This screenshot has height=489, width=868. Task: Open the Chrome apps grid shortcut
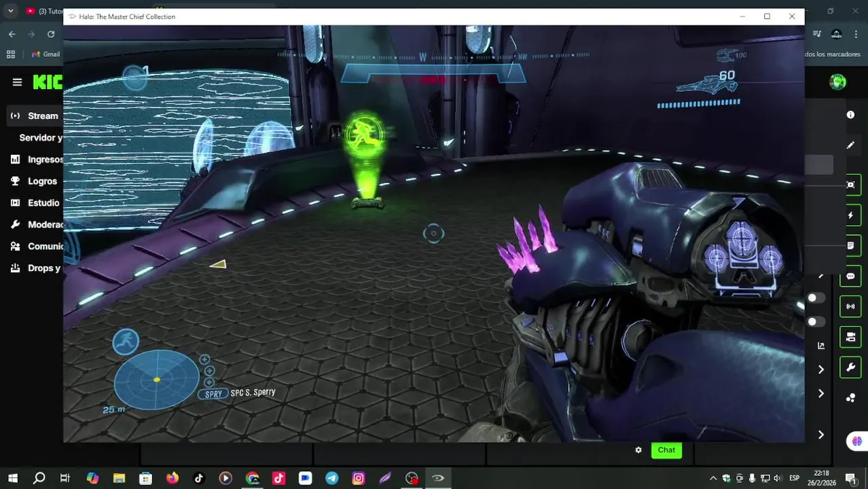(11, 54)
